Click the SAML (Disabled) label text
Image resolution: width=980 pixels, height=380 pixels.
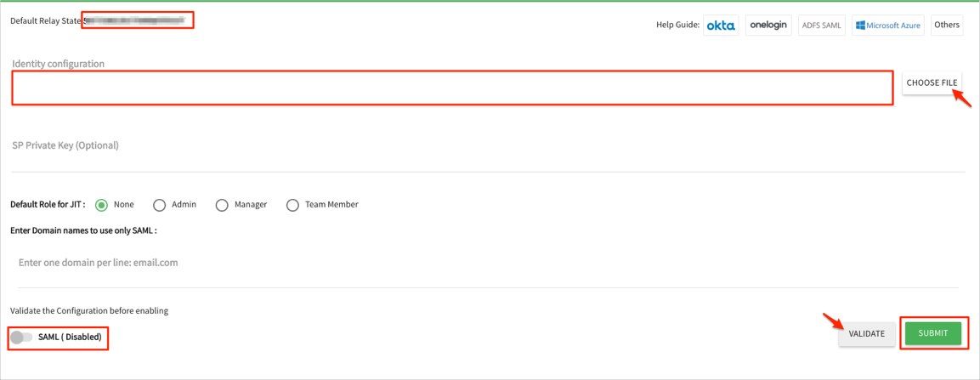[70, 337]
